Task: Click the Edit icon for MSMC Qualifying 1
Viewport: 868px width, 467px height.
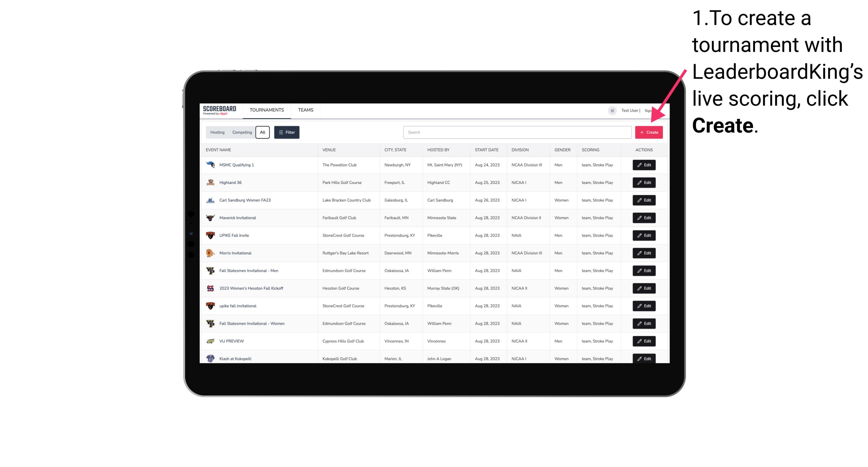Action: tap(644, 165)
